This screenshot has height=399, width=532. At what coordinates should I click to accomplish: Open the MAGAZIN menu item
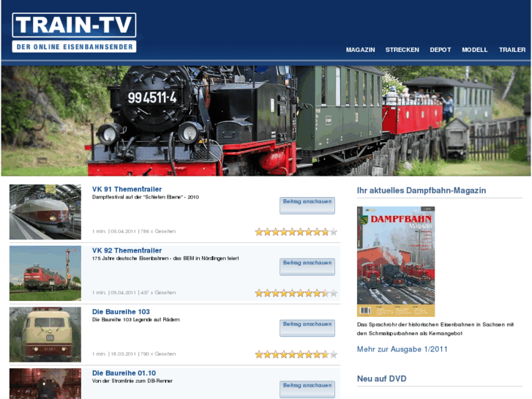(x=360, y=50)
